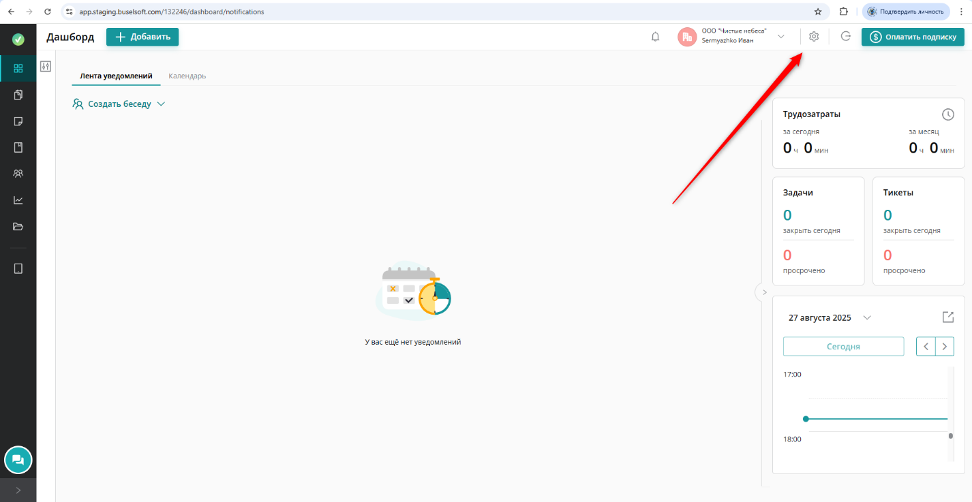
Task: Expand the sidebar with the bottom arrow
Action: point(18,490)
